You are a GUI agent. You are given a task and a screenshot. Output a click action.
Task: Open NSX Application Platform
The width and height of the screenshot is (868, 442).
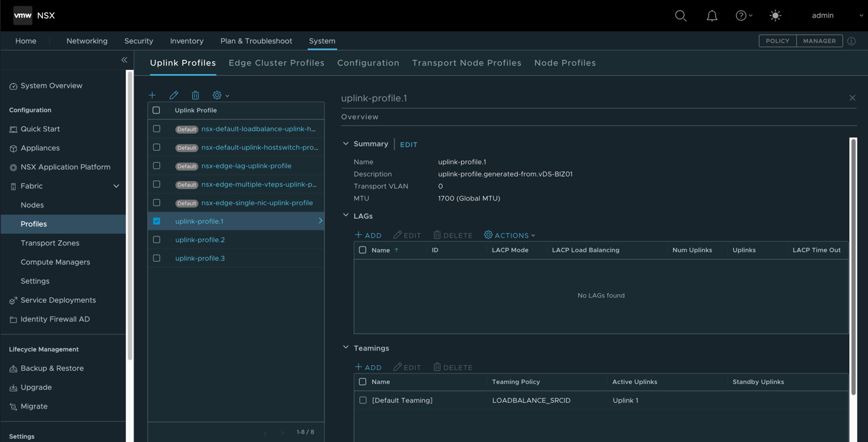point(66,167)
